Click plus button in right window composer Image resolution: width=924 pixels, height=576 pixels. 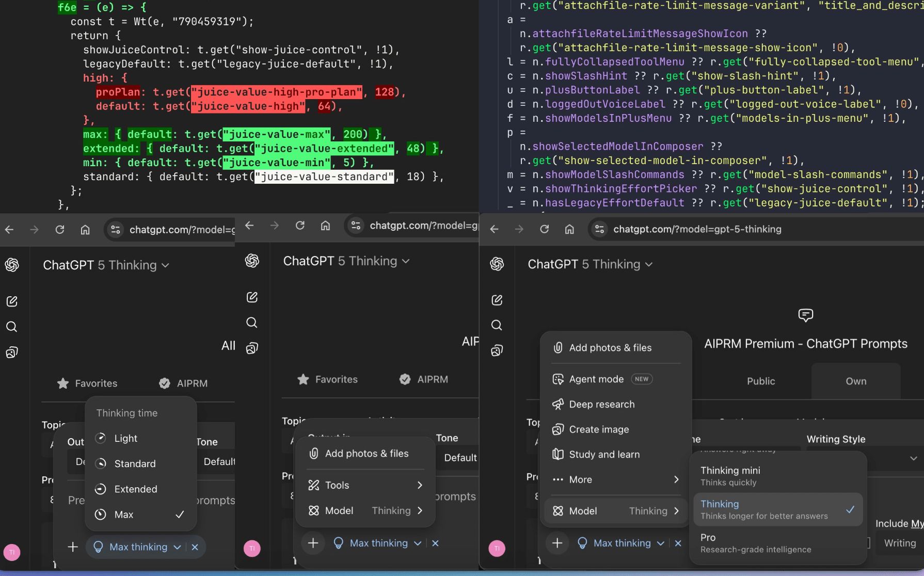click(x=557, y=543)
